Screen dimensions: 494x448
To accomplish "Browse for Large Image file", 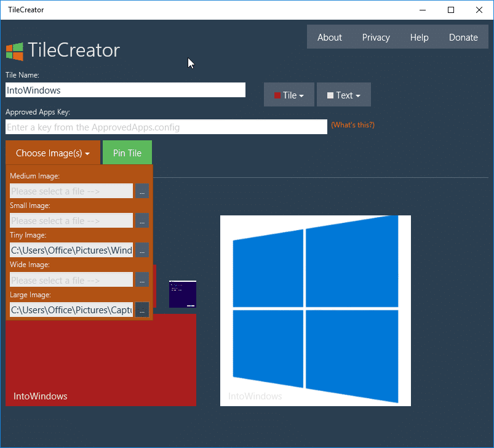I will point(142,310).
